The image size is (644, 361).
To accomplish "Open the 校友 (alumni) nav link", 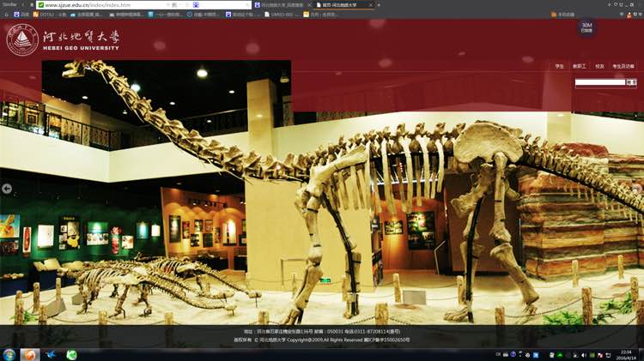I will coord(599,67).
